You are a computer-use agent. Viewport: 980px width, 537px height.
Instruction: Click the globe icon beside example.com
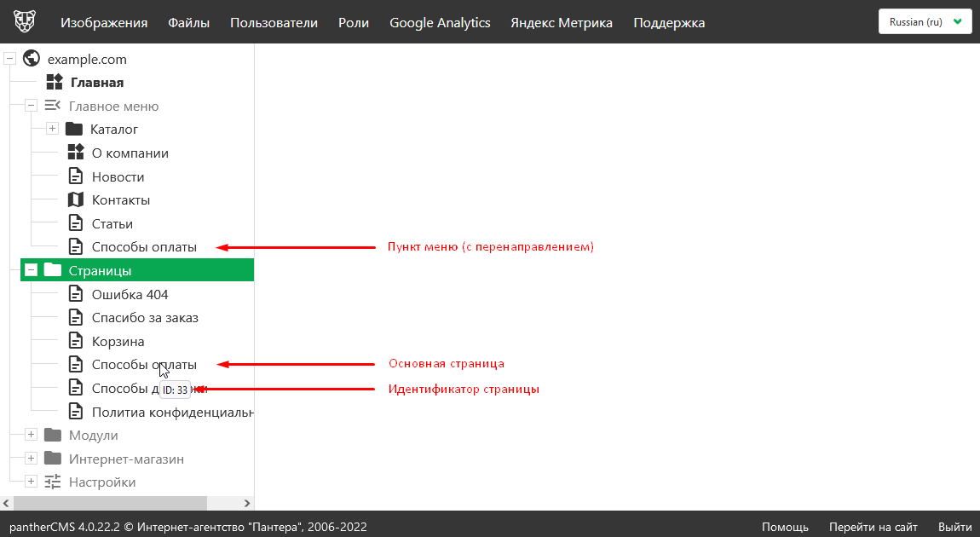point(32,59)
